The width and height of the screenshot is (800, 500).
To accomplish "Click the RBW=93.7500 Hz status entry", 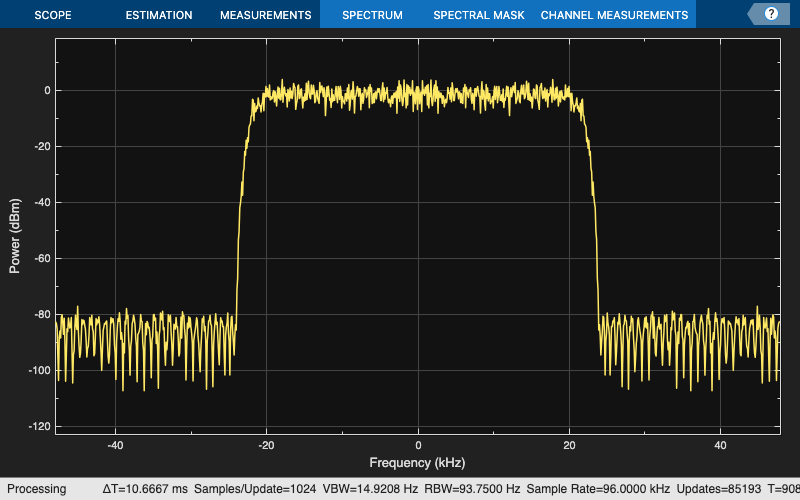I will (x=472, y=489).
